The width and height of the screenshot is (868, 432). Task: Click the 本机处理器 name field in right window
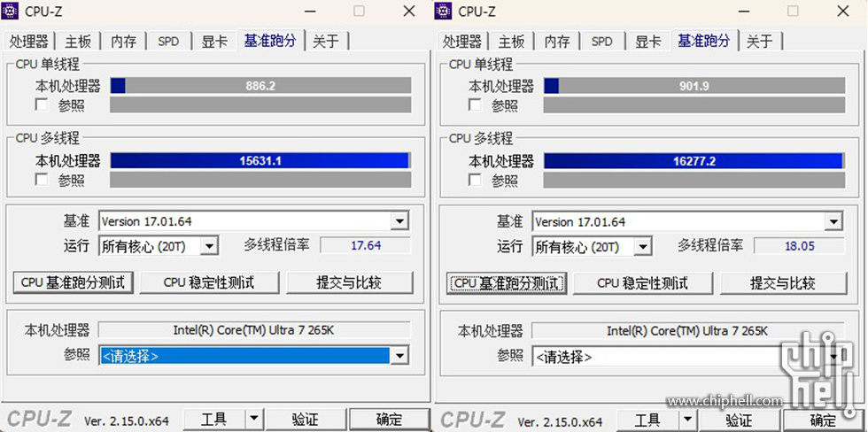(x=687, y=331)
